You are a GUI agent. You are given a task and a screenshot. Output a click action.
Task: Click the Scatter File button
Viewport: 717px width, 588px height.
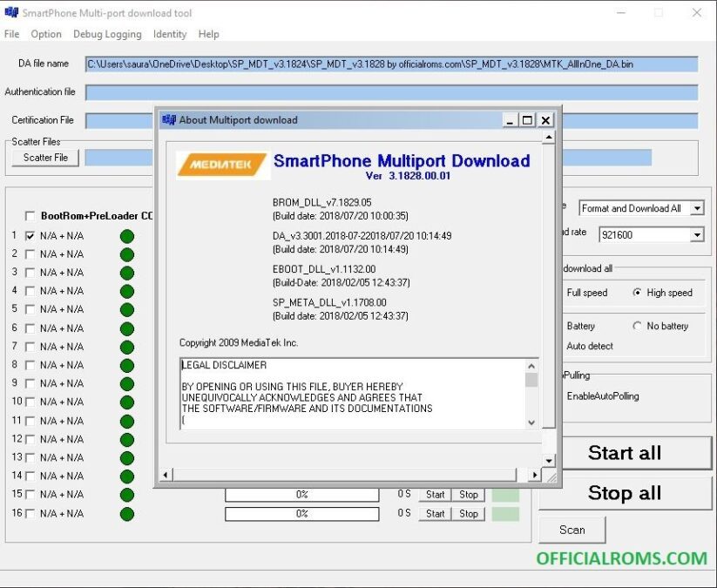click(45, 158)
